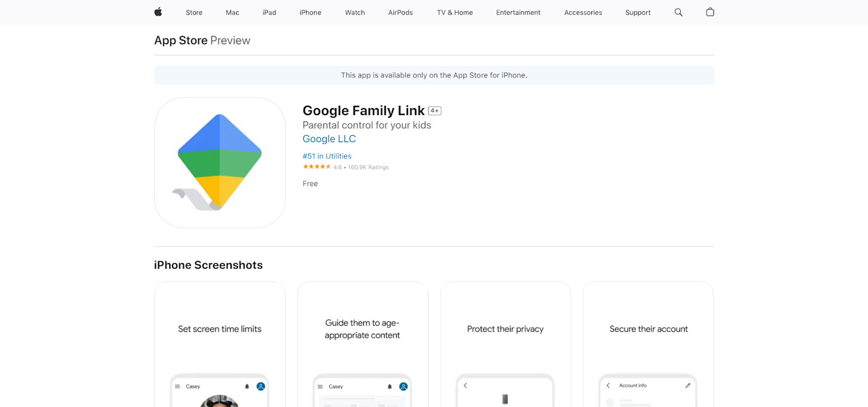The width and height of the screenshot is (868, 407).
Task: Open the Watch menu
Action: coord(355,12)
